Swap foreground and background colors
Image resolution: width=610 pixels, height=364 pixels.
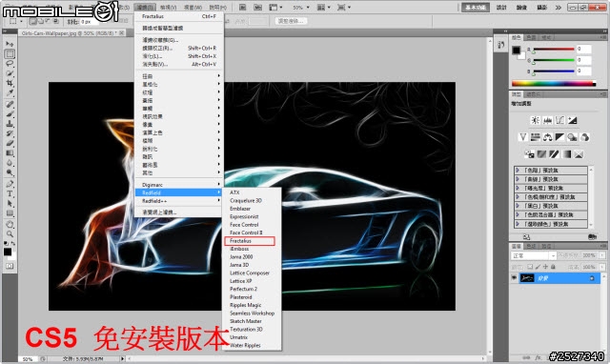[13, 243]
